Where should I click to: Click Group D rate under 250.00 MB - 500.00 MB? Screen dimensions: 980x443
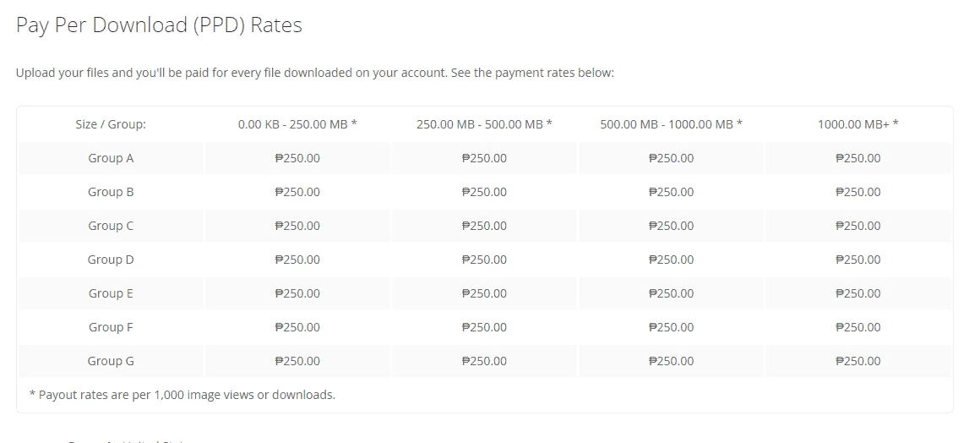(x=484, y=260)
